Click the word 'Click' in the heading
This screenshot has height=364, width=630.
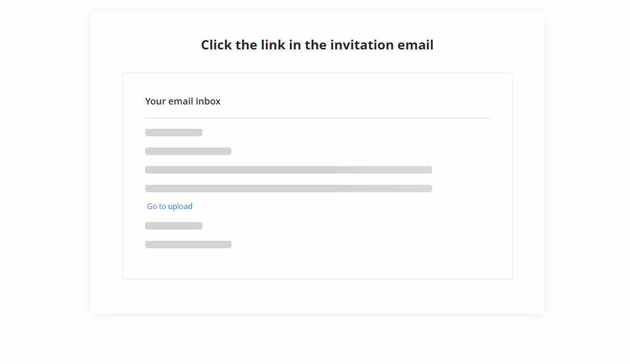[217, 45]
